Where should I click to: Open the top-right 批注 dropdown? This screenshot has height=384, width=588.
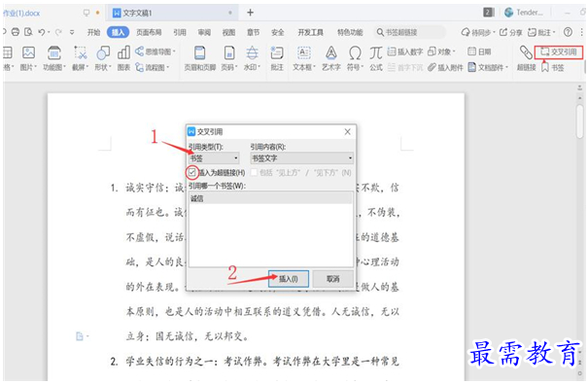coord(541,32)
